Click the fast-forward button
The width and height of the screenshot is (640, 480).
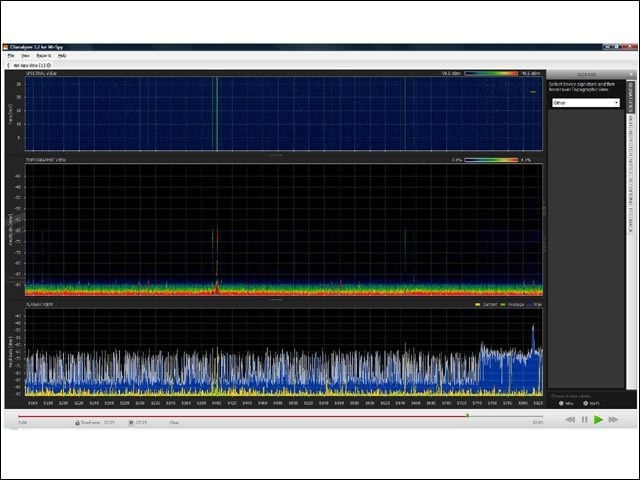click(x=613, y=420)
